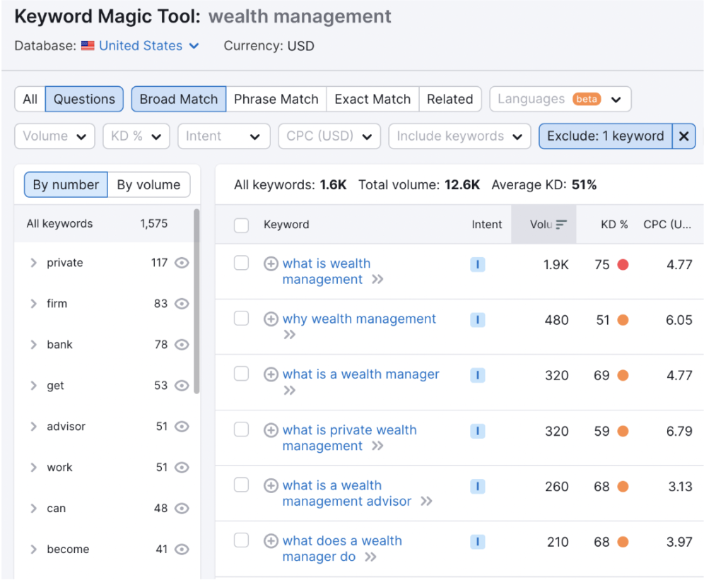
Task: Expand the "firm" keyword group chevron
Action: coord(33,304)
